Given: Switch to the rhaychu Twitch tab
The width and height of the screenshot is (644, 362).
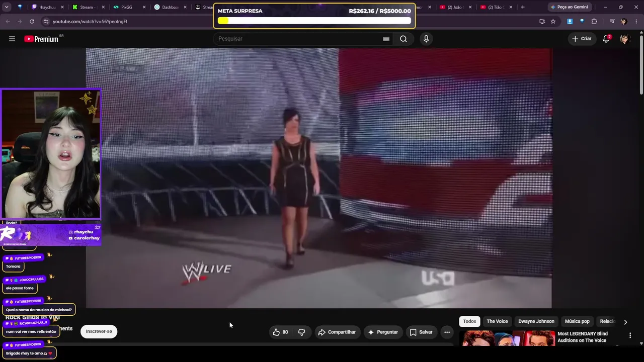Looking at the screenshot, I should tap(47, 7).
